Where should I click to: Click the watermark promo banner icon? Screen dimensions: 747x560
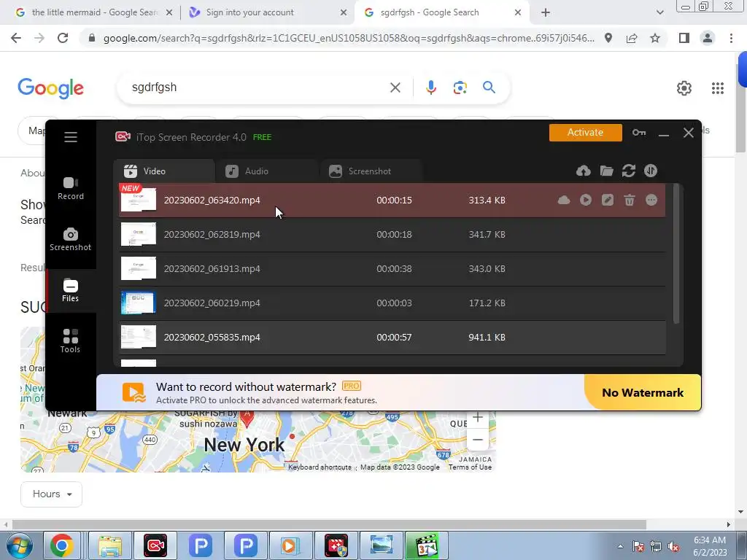pyautogui.click(x=134, y=392)
